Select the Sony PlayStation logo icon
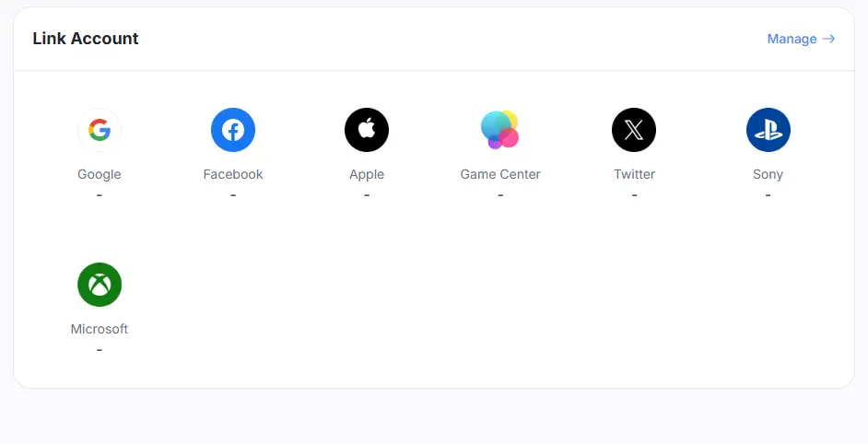The image size is (868, 444). pos(768,130)
